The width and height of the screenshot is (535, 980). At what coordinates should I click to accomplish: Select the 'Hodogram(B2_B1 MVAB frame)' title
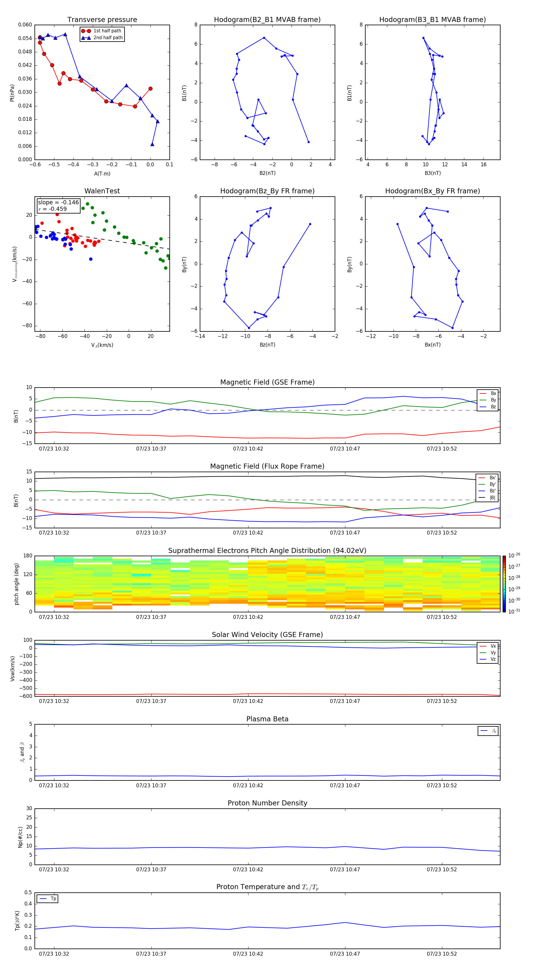point(267,20)
